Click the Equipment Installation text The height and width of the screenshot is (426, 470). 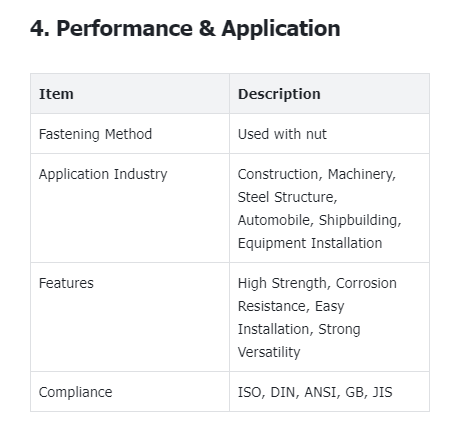coord(310,243)
